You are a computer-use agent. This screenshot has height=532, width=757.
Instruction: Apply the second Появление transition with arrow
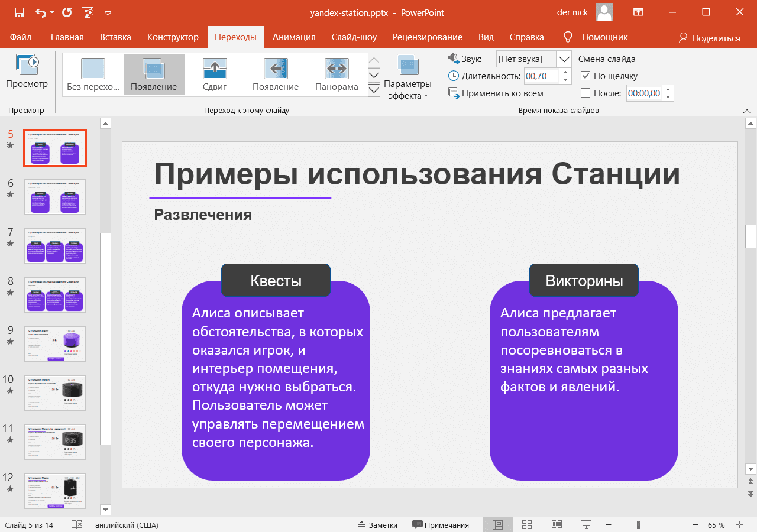coord(276,74)
